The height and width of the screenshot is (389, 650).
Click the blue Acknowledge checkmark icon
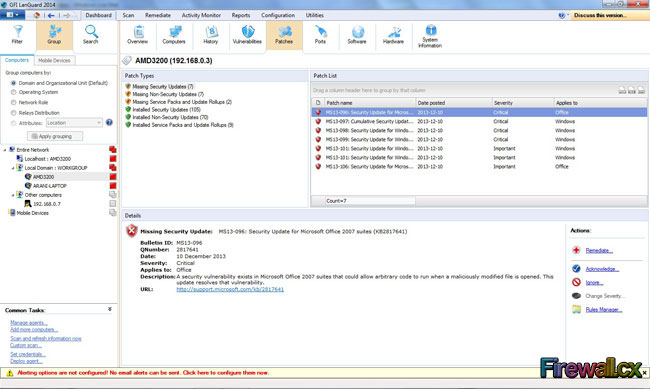pyautogui.click(x=576, y=269)
